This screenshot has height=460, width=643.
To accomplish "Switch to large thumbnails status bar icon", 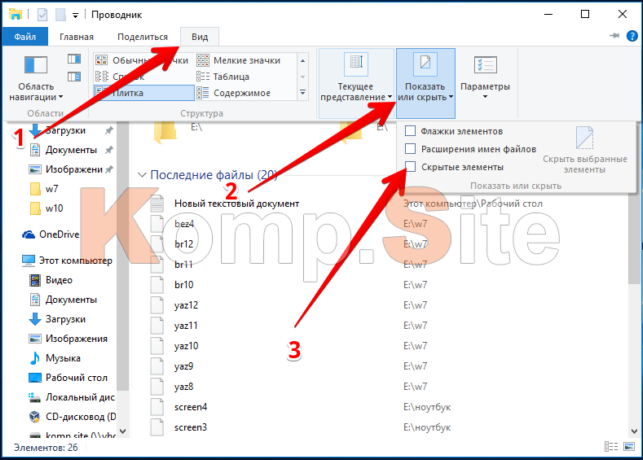I will [629, 447].
